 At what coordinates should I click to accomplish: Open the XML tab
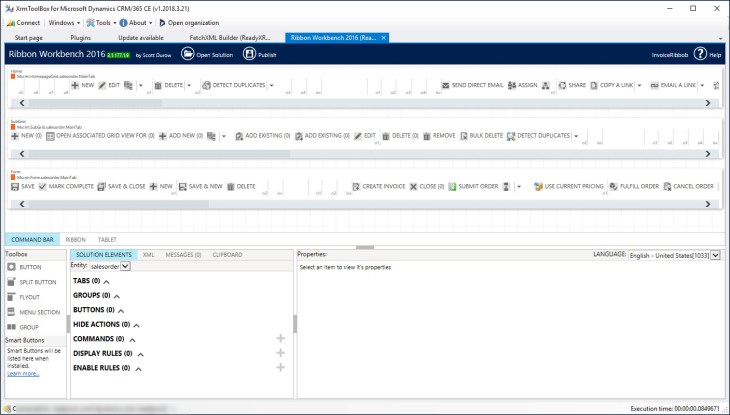point(148,255)
